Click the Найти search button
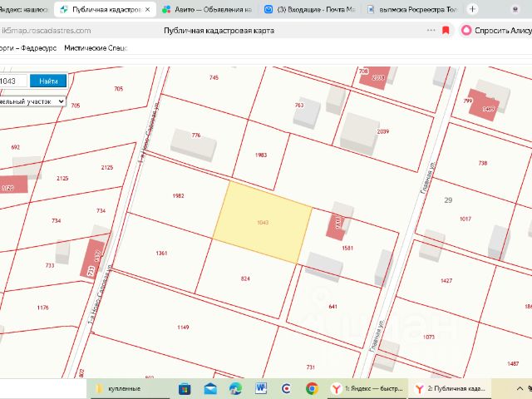This screenshot has width=532, height=399. [x=48, y=81]
